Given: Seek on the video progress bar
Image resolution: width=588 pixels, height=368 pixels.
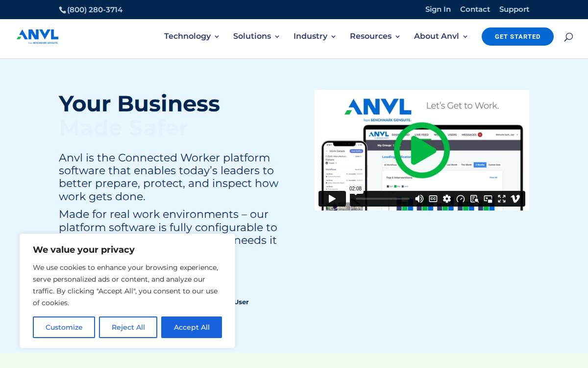Looking at the screenshot, I should pos(383,199).
